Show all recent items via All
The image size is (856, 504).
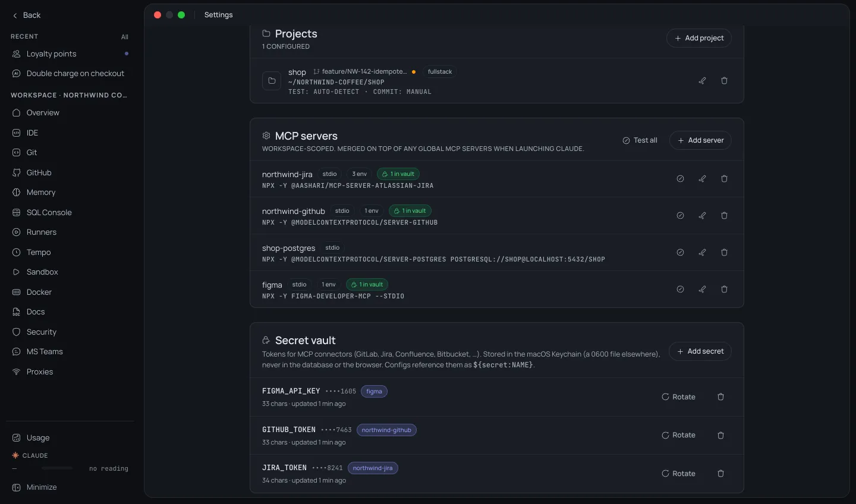pos(125,37)
